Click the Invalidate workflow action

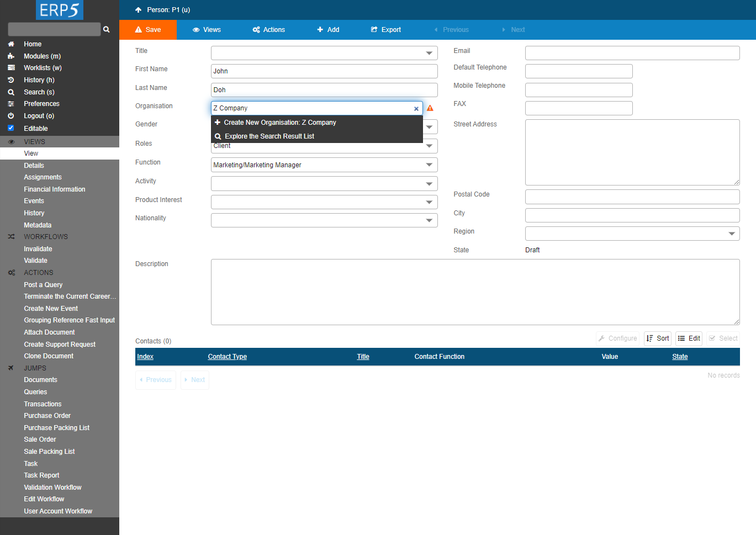pyautogui.click(x=60, y=249)
